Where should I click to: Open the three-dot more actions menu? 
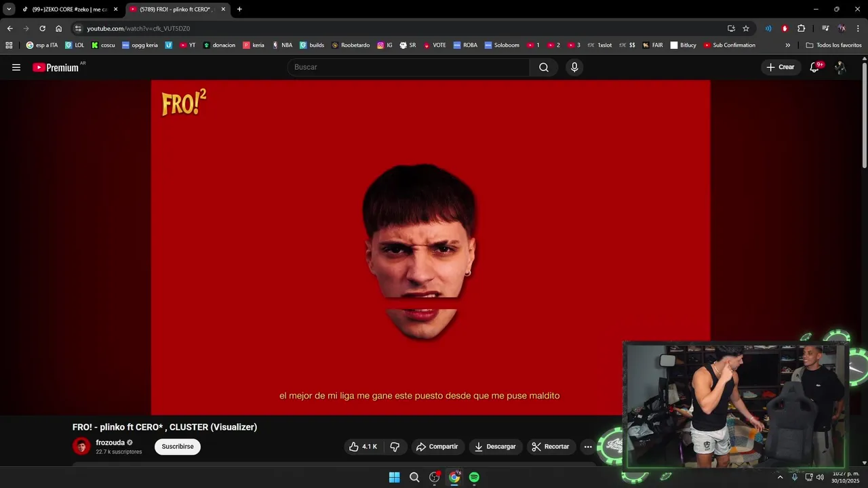tap(588, 447)
